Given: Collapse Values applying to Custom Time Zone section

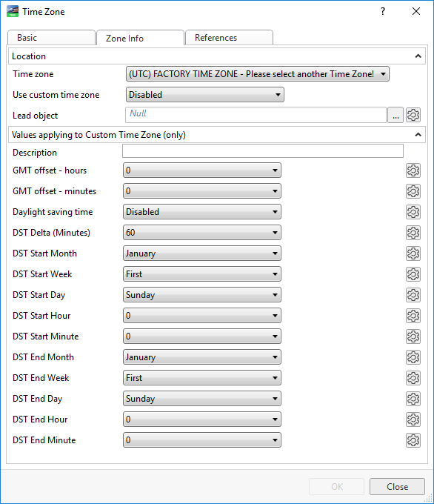Looking at the screenshot, I should tap(418, 135).
